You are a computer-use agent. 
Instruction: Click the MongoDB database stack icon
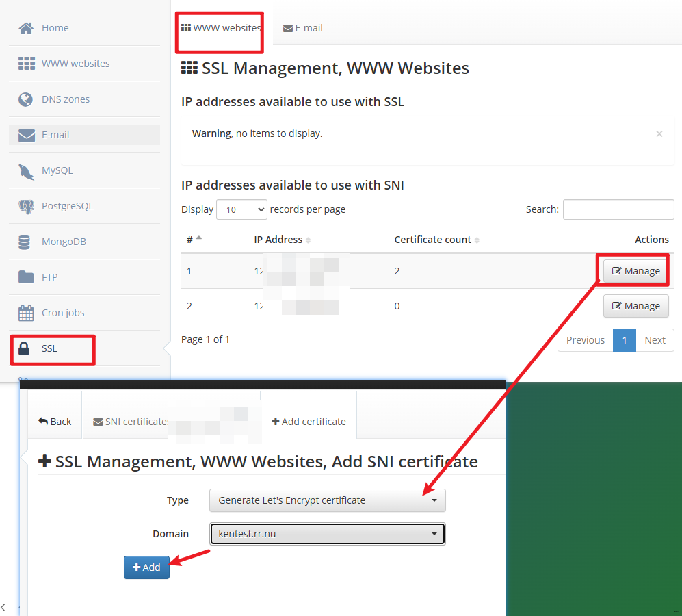25,242
